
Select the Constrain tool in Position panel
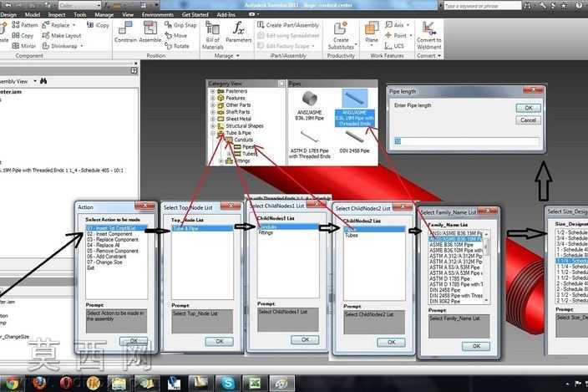(x=125, y=32)
